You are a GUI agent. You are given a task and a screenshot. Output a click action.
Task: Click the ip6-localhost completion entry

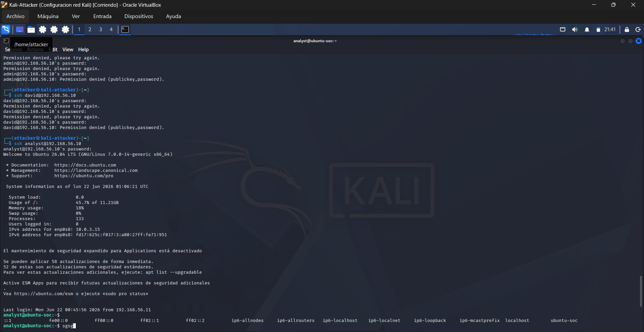pyautogui.click(x=340, y=321)
